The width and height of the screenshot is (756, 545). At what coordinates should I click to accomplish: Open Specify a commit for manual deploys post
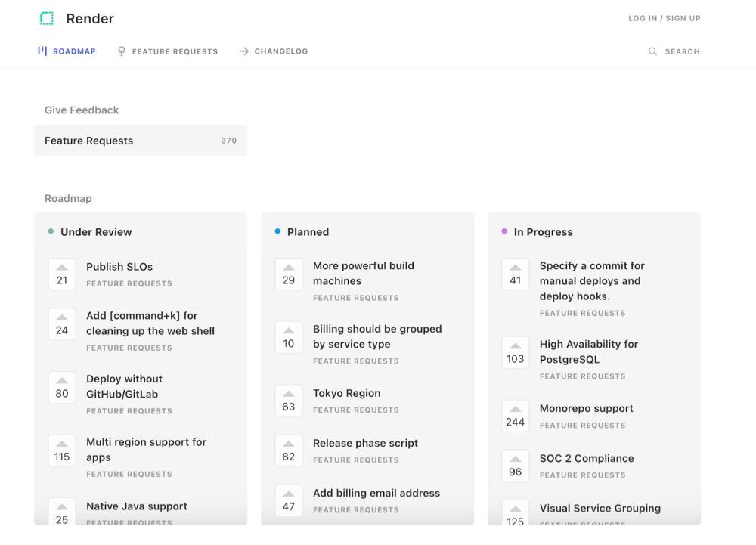click(592, 281)
